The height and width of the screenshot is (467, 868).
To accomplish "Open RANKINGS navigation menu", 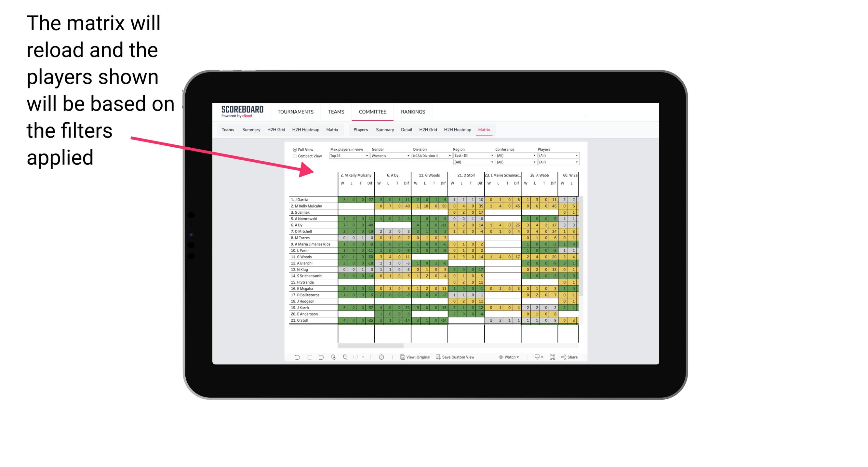I will [x=417, y=112].
